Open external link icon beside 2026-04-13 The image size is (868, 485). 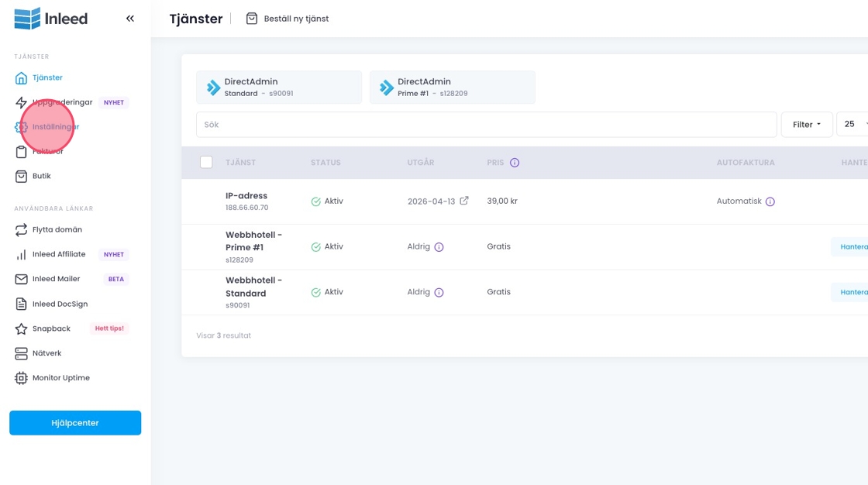click(x=464, y=201)
